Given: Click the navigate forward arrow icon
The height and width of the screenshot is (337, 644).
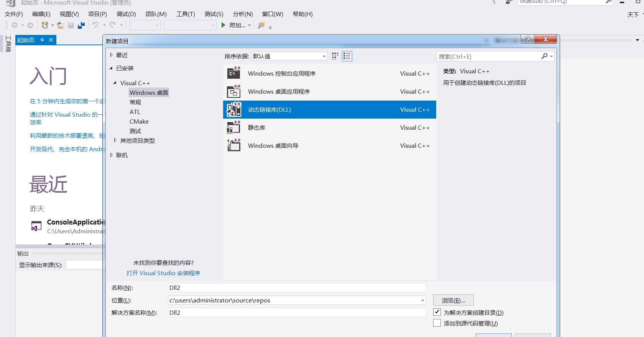Looking at the screenshot, I should tap(30, 25).
